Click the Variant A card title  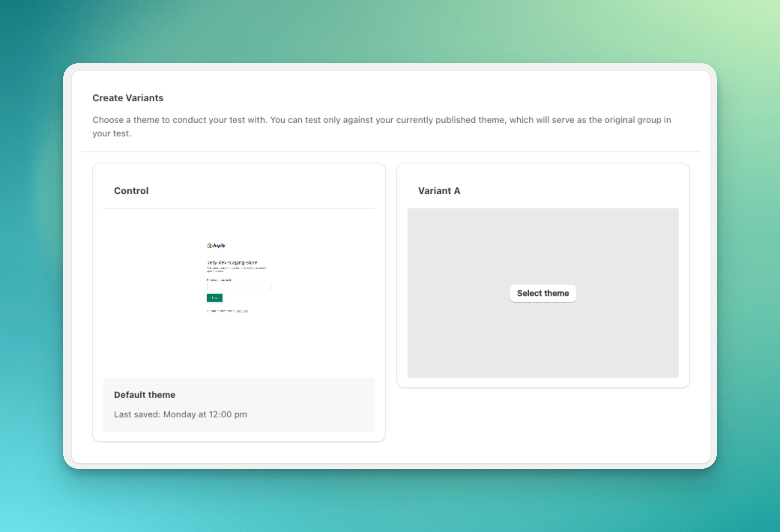(439, 191)
